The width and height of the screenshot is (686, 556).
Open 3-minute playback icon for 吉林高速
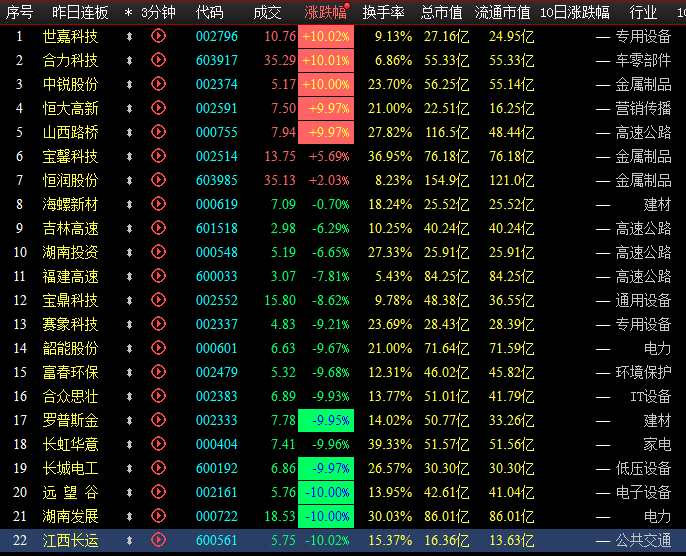click(x=158, y=228)
